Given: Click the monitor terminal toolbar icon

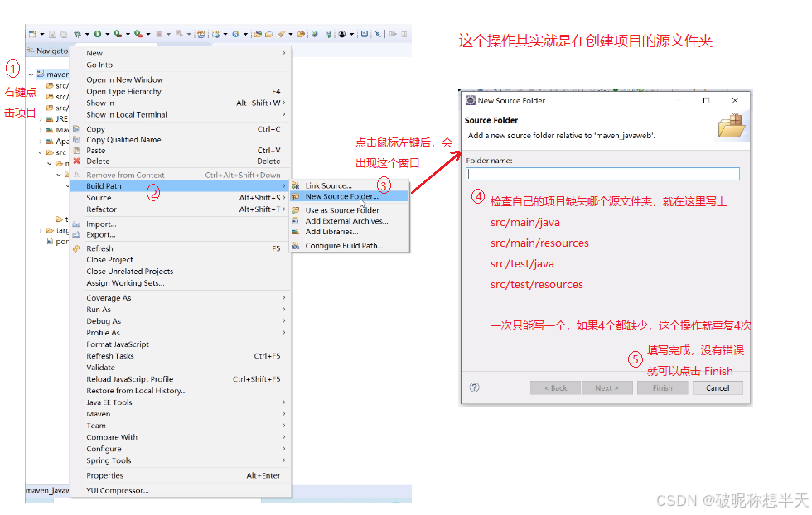Looking at the screenshot, I should [x=364, y=34].
